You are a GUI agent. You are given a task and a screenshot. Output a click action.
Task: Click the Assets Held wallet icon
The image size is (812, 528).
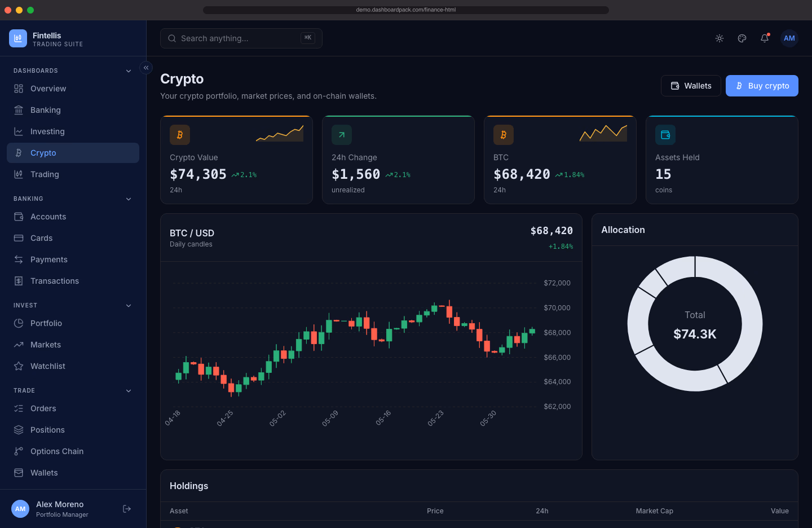(x=665, y=135)
